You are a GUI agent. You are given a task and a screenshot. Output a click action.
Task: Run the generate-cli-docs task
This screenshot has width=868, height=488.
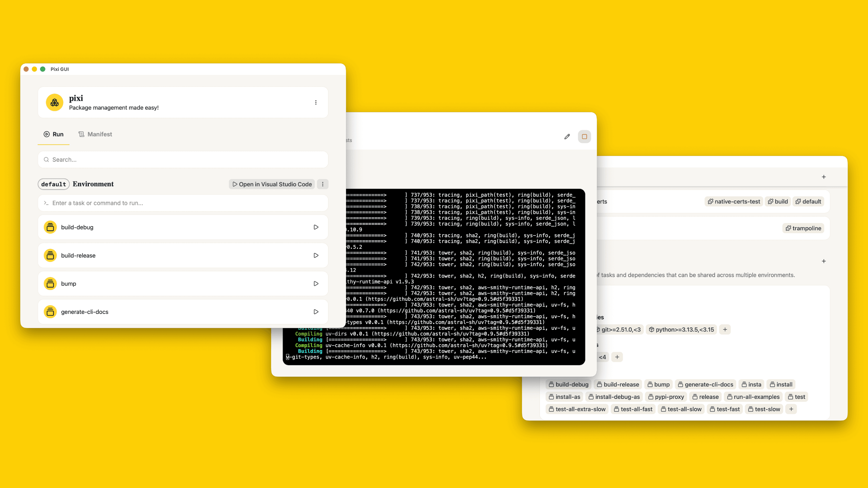tap(316, 312)
